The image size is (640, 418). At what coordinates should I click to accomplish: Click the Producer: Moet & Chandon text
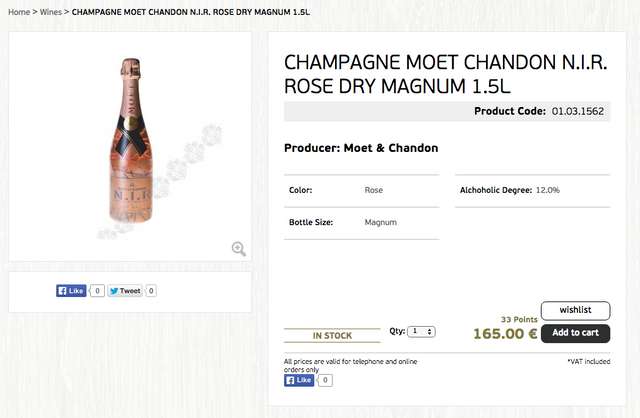coord(361,148)
